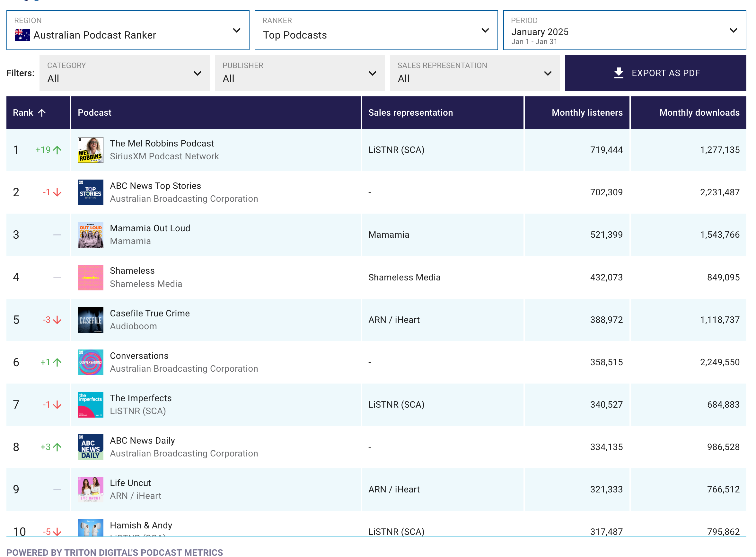Click the Australian flag icon

pyautogui.click(x=22, y=35)
